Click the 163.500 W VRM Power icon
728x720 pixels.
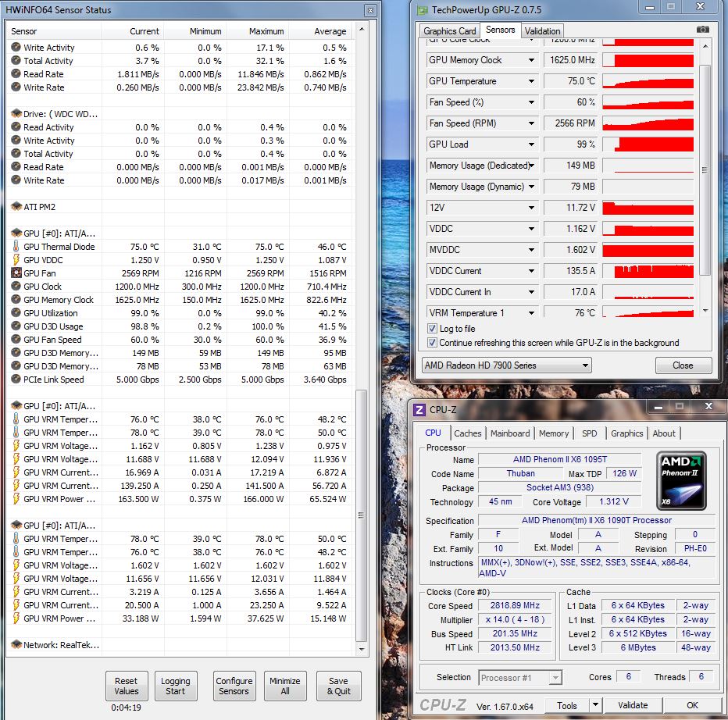point(16,499)
